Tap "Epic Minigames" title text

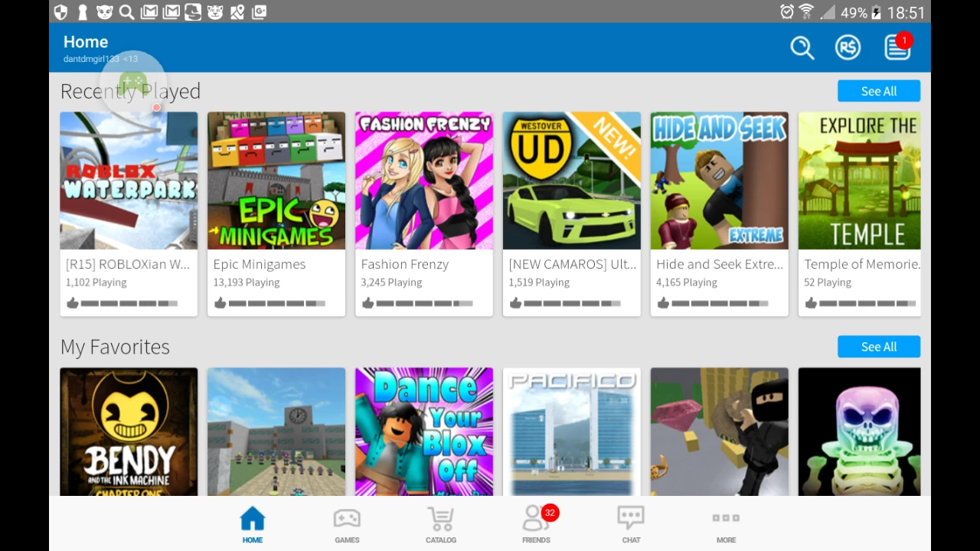pyautogui.click(x=260, y=264)
